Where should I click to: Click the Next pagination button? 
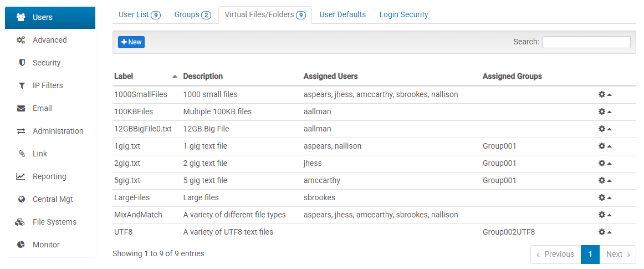(x=618, y=255)
